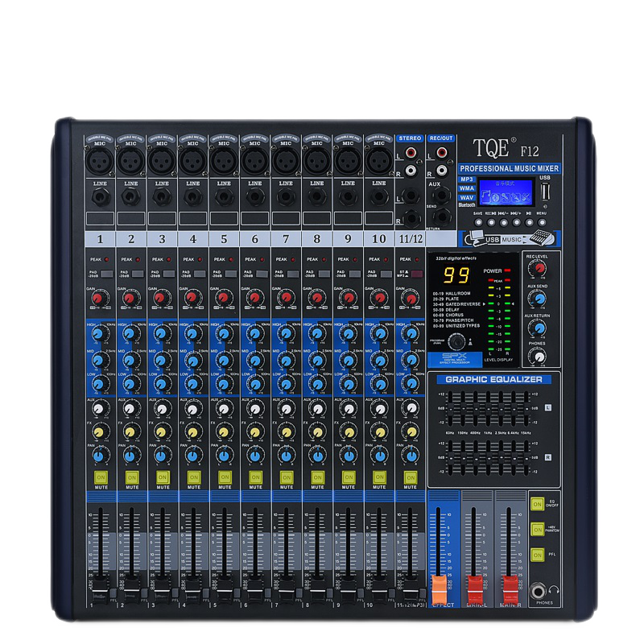Click the headphone PHONES output jack
This screenshot has width=644, height=644.
538,592
